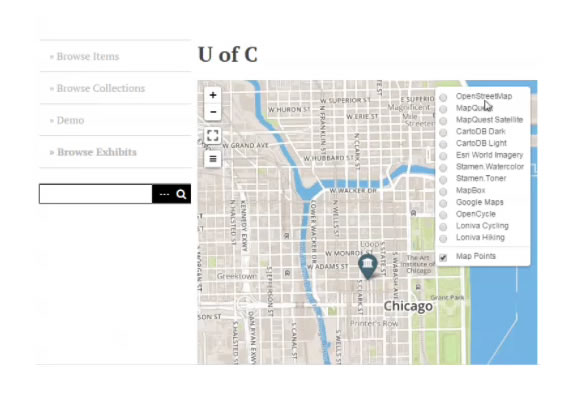Go to the Demo page
The image size is (581, 400).
pyautogui.click(x=70, y=120)
